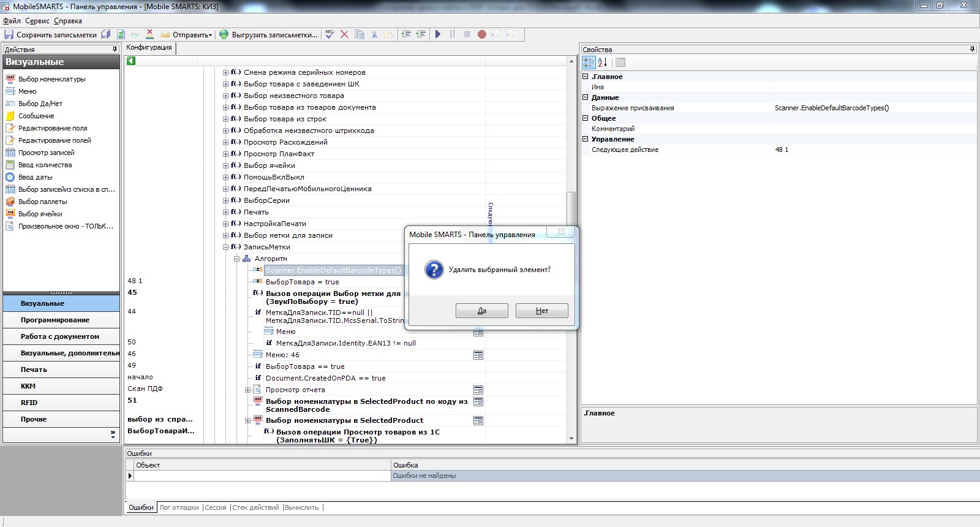Click the green back arrow in Конфигурация
Screen dimensions: 980x527
click(x=131, y=61)
